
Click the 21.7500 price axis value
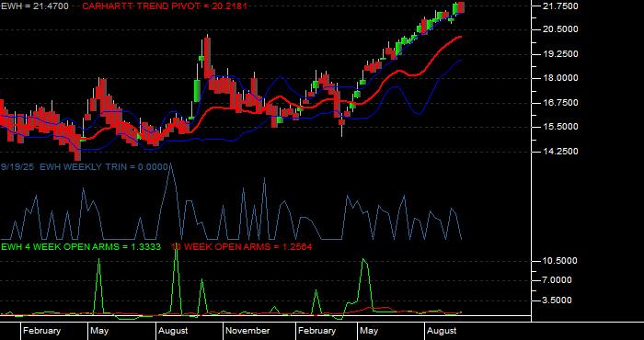[561, 6]
